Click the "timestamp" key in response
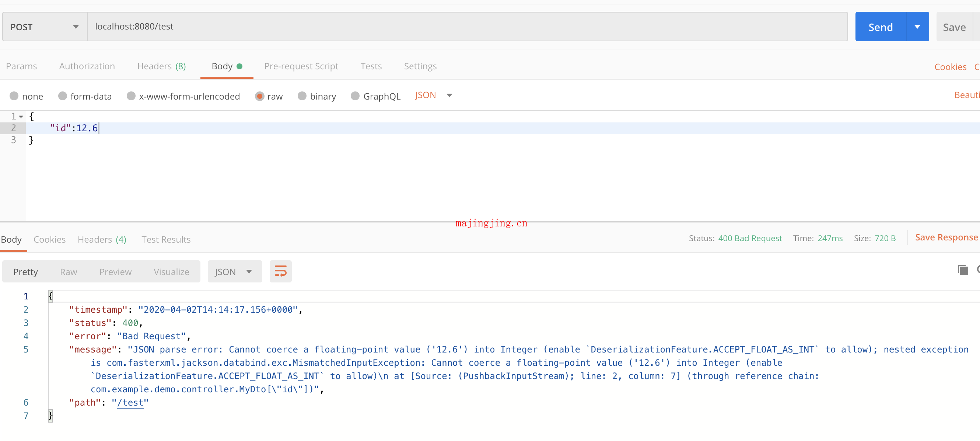The image size is (980, 441). coord(98,310)
